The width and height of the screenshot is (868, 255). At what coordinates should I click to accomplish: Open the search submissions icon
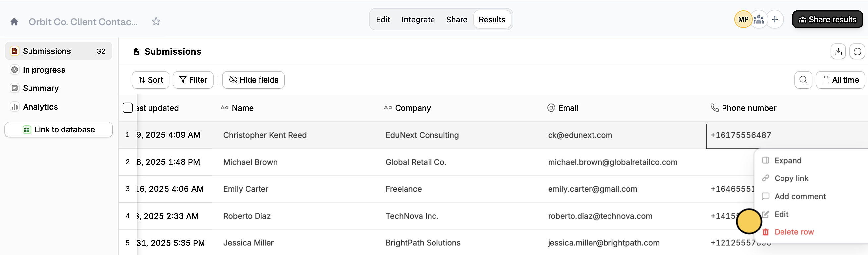coord(803,80)
